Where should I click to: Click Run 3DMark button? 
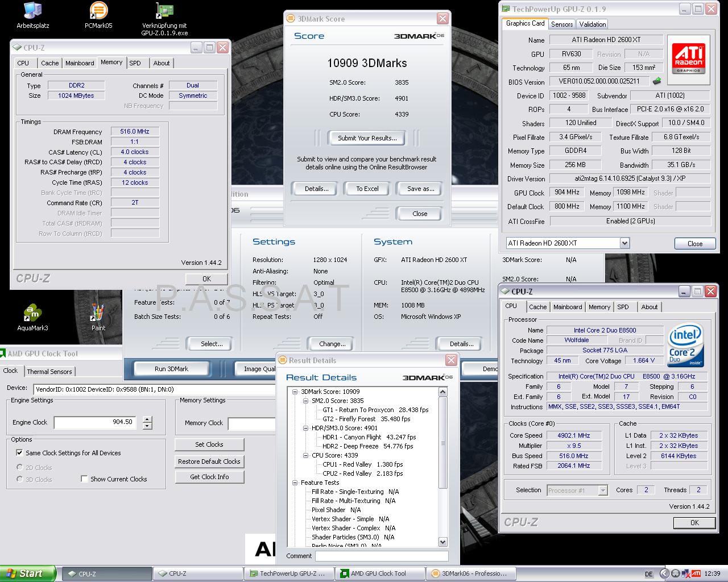(x=171, y=369)
